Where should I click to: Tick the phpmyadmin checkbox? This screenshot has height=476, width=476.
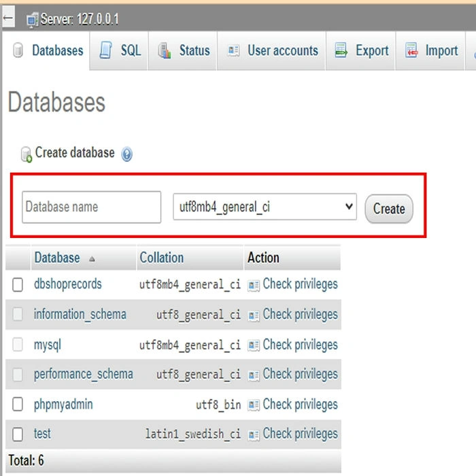pos(18,405)
